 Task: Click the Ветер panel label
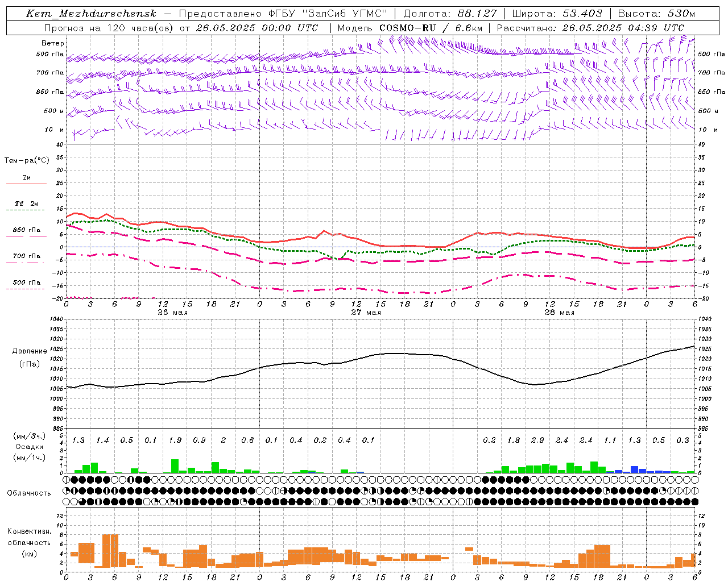coord(53,43)
